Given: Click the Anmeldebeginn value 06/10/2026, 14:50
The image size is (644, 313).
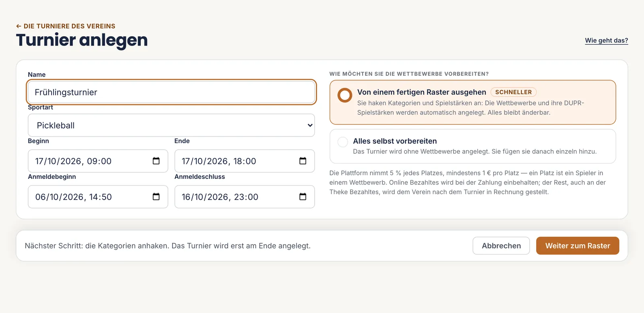Looking at the screenshot, I should (x=74, y=197).
